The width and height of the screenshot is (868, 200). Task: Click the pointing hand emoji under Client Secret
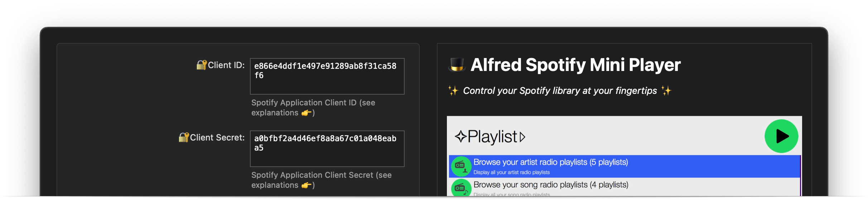306,185
